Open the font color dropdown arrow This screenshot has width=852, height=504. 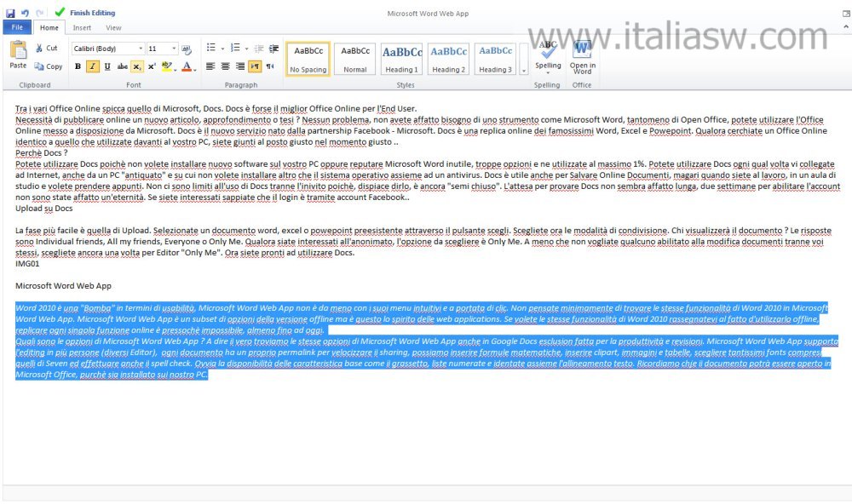(x=195, y=68)
